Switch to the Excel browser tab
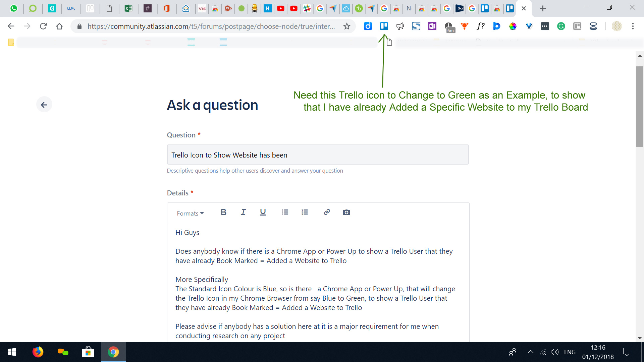The image size is (644, 362). coord(128,8)
